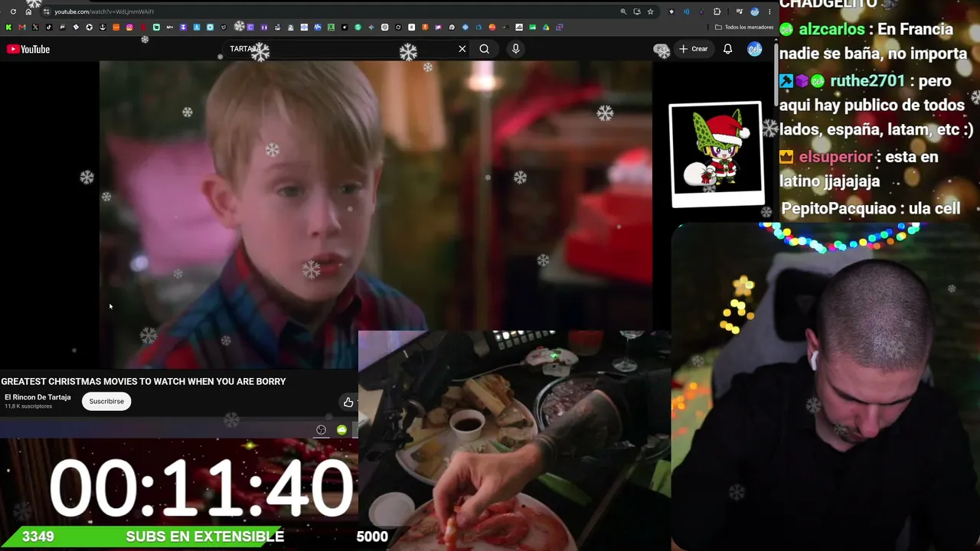This screenshot has width=980, height=551.
Task: Click the Suscribirse button
Action: coord(106,401)
